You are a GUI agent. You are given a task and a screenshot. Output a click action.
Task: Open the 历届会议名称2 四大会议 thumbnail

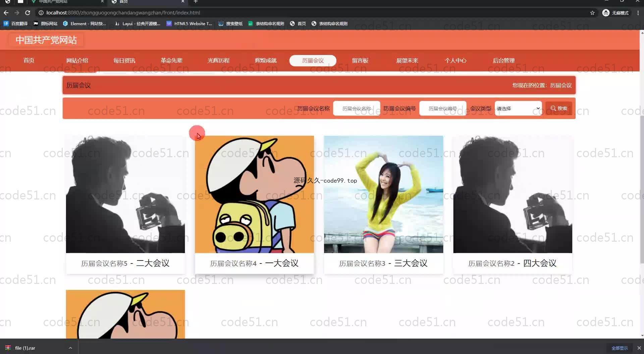tap(513, 194)
